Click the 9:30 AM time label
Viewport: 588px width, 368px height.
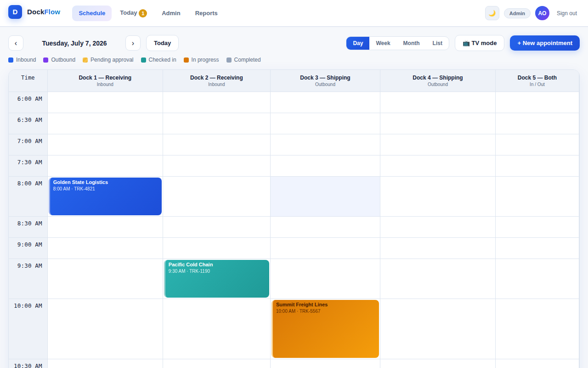coord(30,266)
